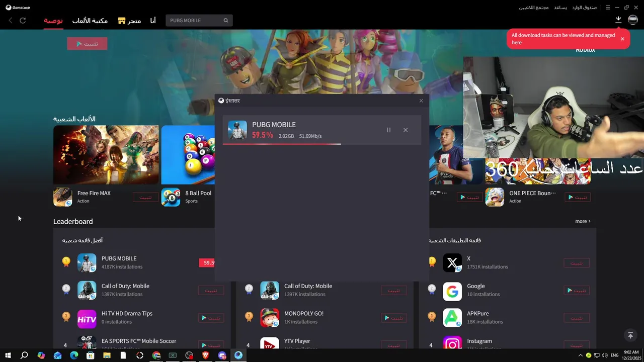
Task: Click the PUBG download progress bar
Action: point(322,144)
